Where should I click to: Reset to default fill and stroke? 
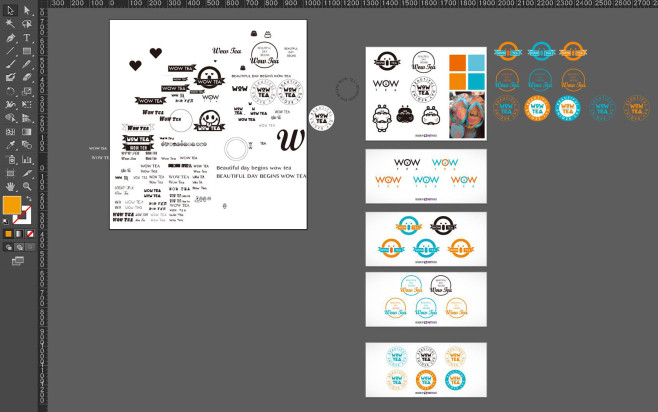(x=6, y=221)
